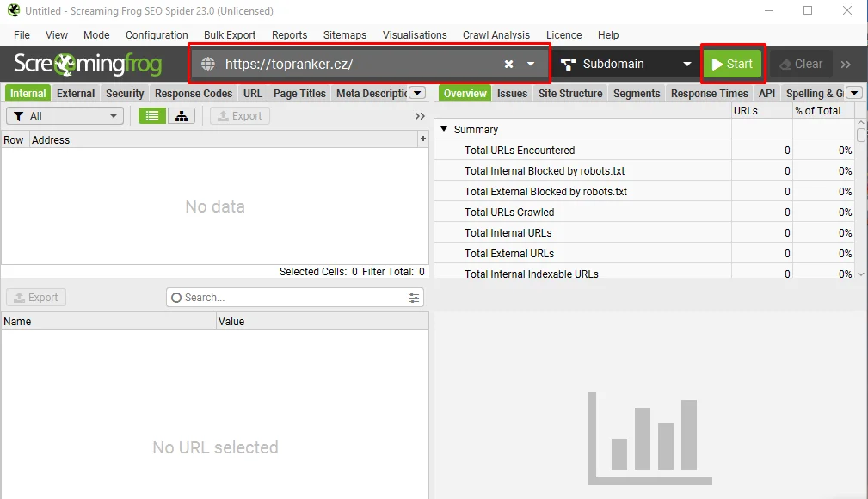The height and width of the screenshot is (499, 868).
Task: Collapse the Summary section triangle
Action: [x=444, y=129]
